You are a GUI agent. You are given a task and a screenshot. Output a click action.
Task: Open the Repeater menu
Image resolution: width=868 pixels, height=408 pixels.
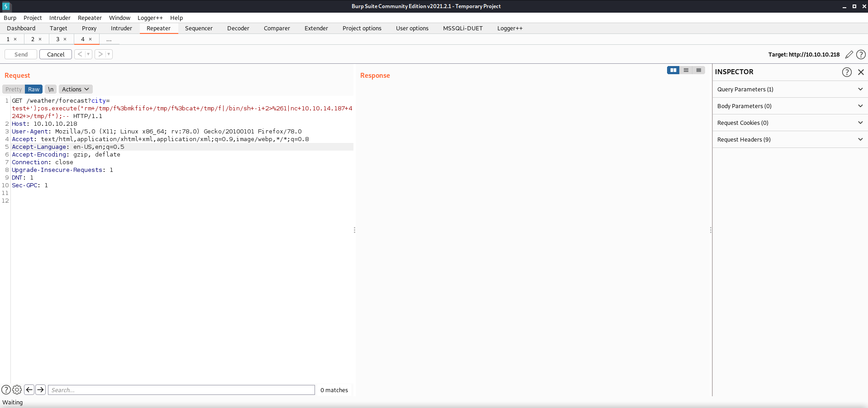(90, 18)
